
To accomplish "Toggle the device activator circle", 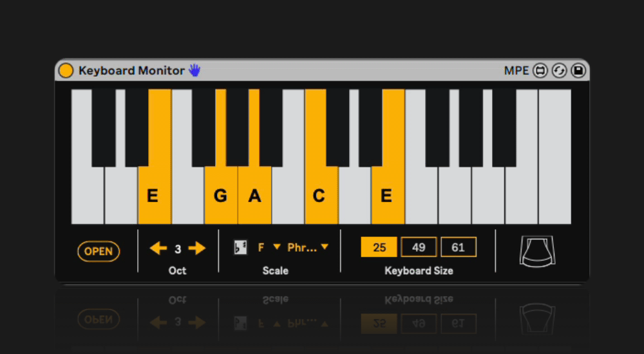I will pos(66,71).
